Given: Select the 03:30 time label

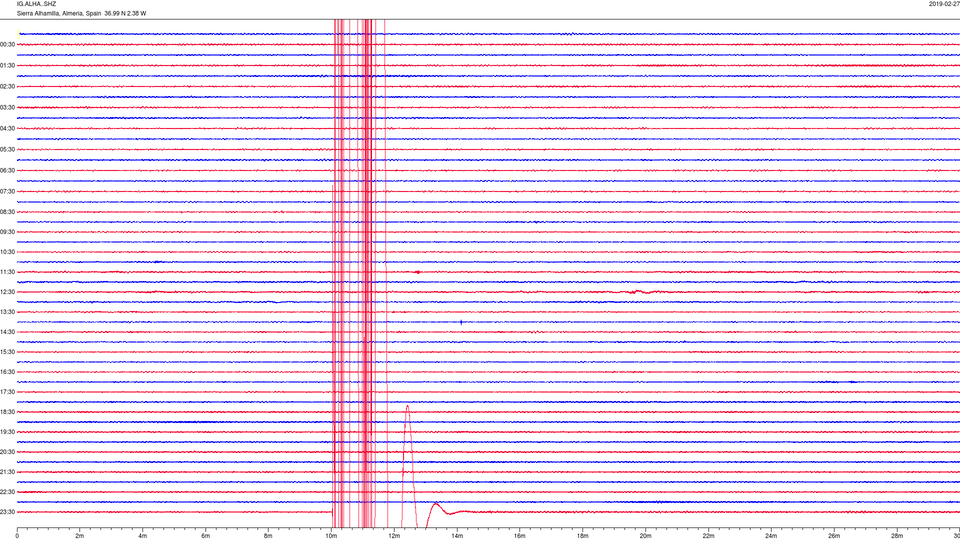Looking at the screenshot, I should click(7, 108).
